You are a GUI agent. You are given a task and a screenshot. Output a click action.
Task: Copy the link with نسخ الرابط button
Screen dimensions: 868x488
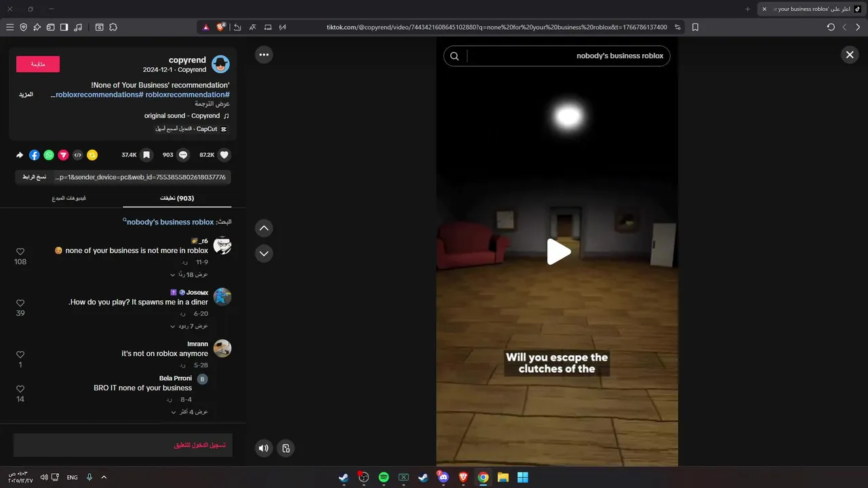34,177
